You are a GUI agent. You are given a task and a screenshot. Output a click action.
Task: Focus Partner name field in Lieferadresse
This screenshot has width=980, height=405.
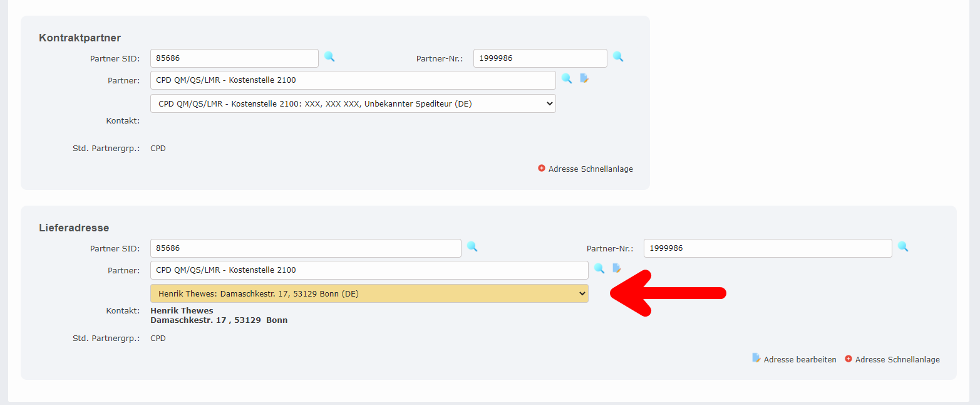pos(369,270)
